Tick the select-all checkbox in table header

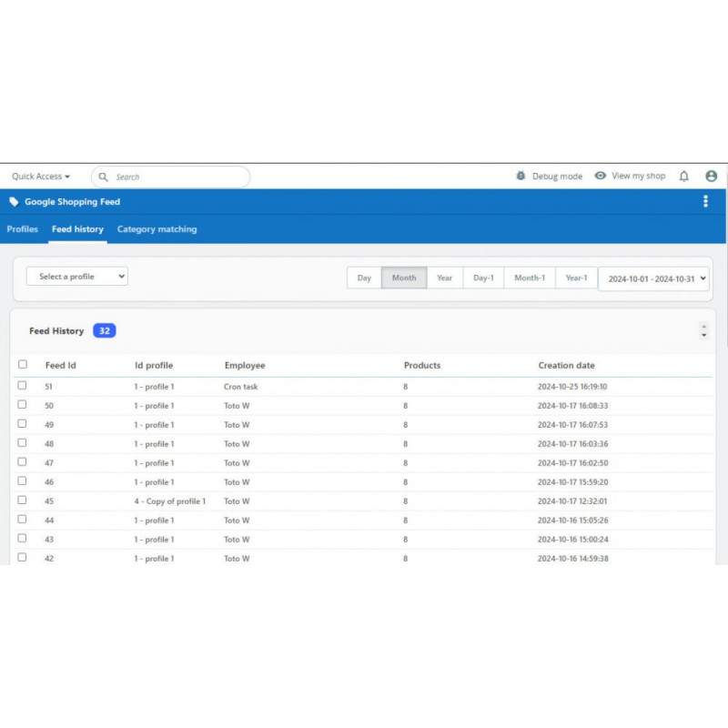(x=23, y=365)
